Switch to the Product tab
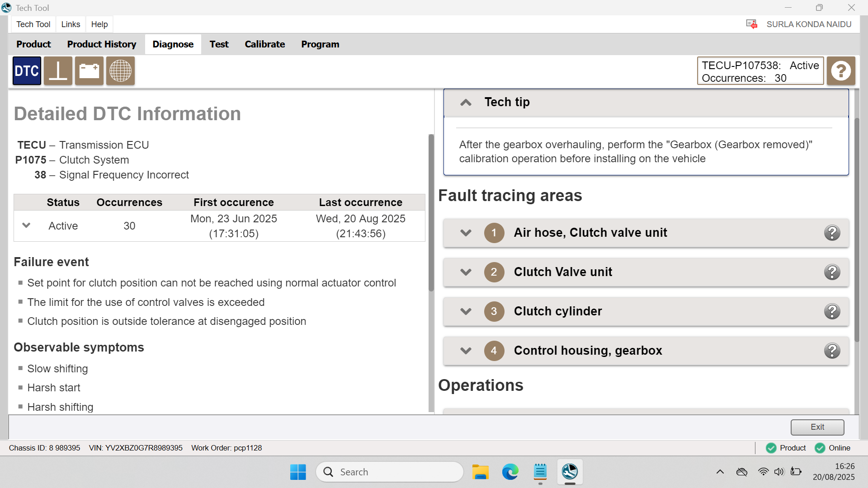The image size is (868, 488). pyautogui.click(x=33, y=44)
